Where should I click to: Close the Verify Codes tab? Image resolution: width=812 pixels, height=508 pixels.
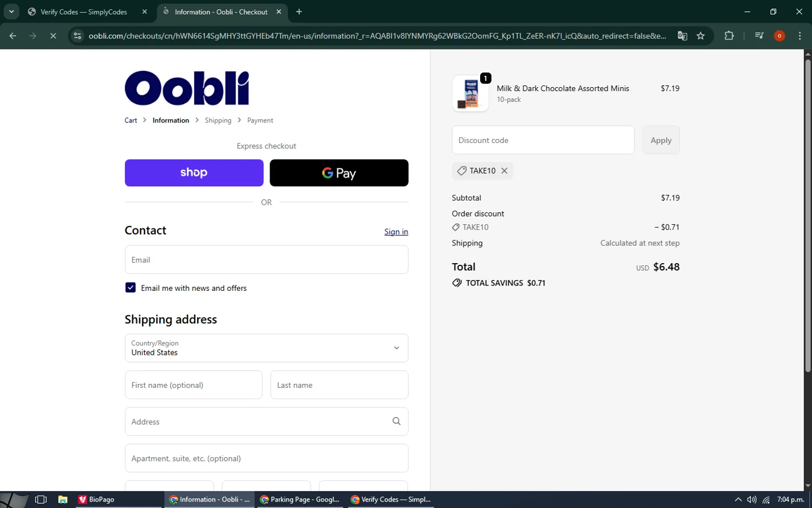click(145, 12)
